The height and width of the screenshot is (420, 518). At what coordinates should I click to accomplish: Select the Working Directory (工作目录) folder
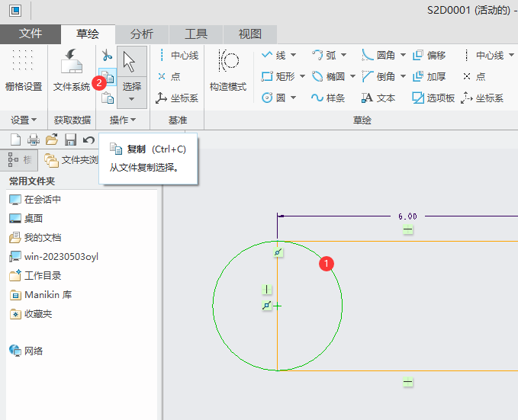coord(42,275)
